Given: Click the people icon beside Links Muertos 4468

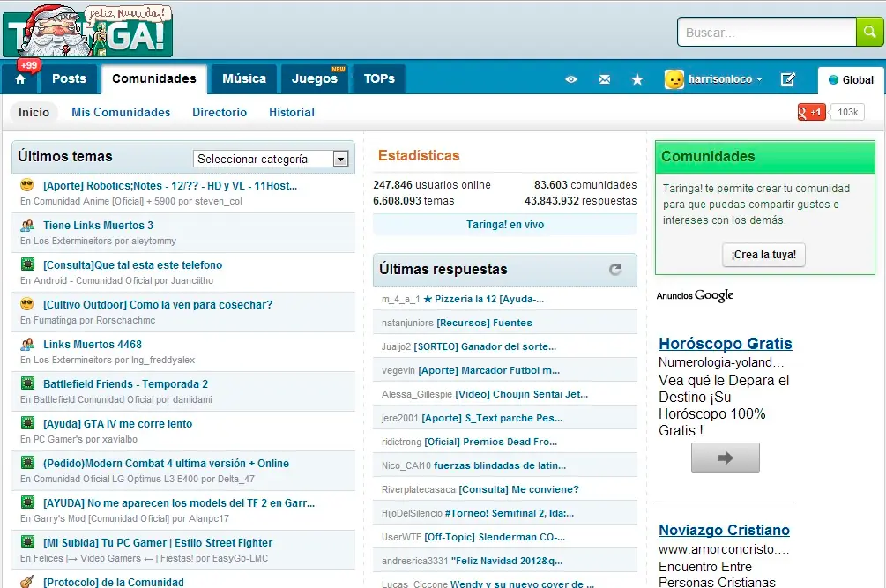Looking at the screenshot, I should pyautogui.click(x=27, y=344).
